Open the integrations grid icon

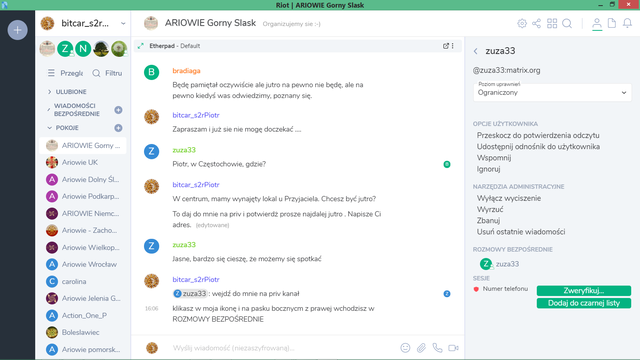(552, 24)
